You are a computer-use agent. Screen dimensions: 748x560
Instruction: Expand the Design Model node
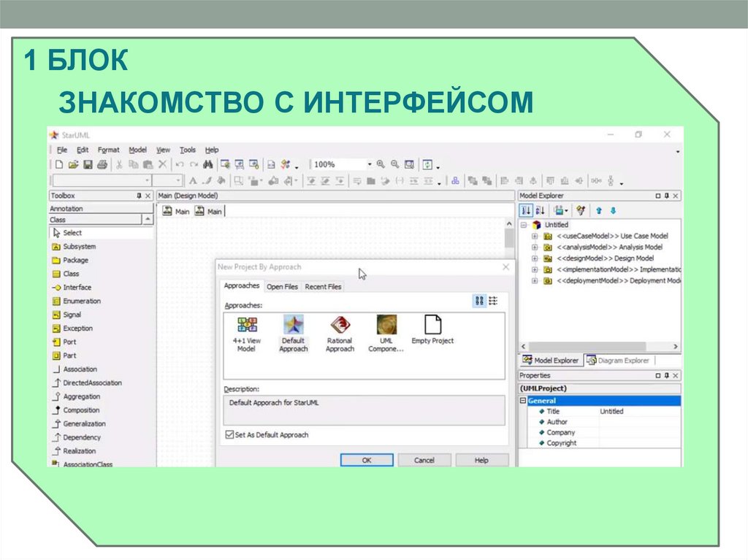pyautogui.click(x=535, y=258)
